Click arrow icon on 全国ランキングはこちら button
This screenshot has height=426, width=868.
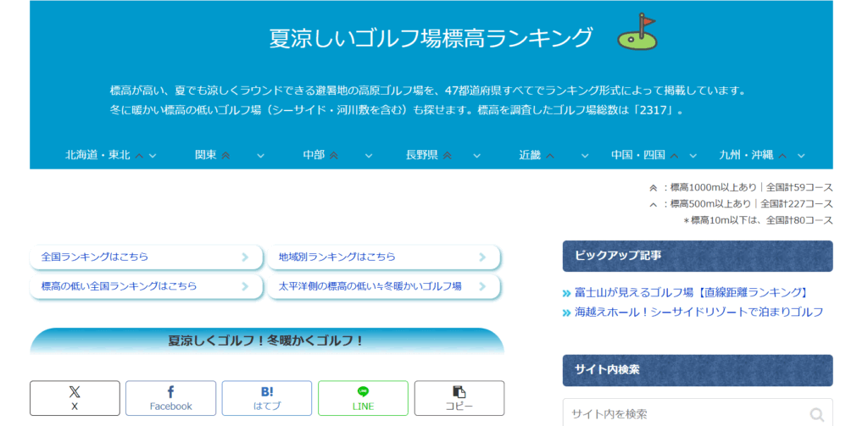[x=245, y=257]
